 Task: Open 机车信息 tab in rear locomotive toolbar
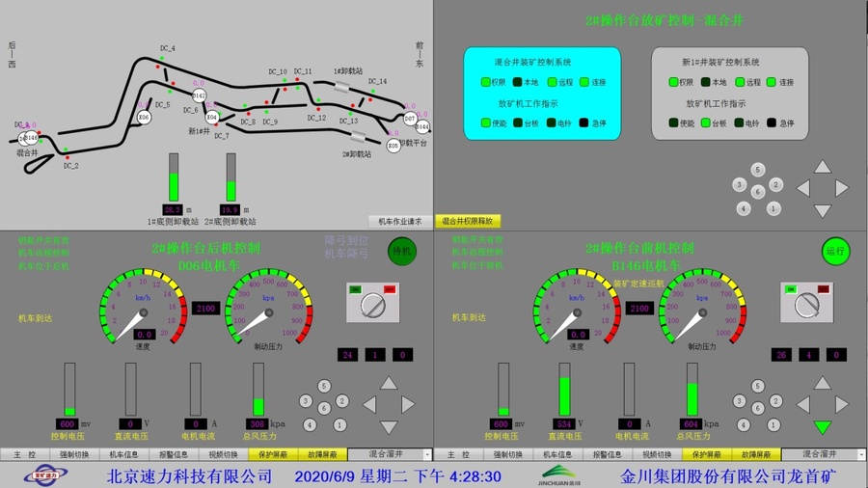[x=124, y=454]
